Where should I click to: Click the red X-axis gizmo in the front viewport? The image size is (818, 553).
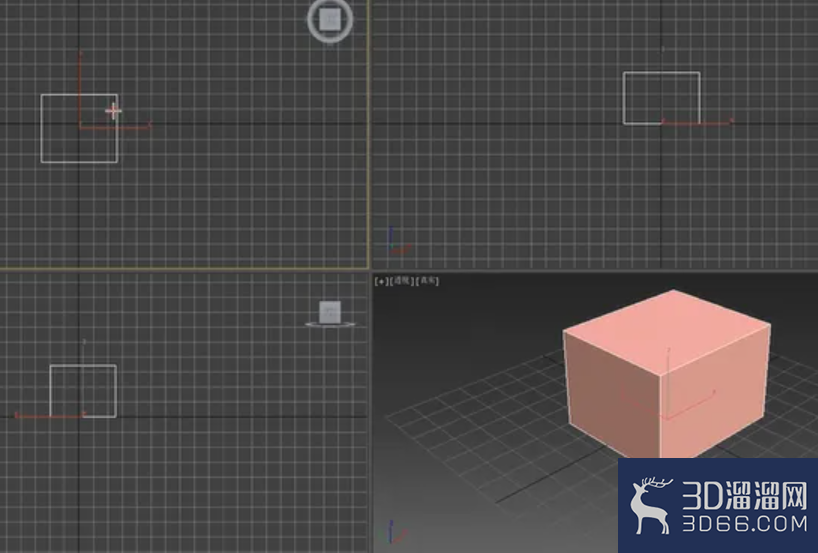pyautogui.click(x=697, y=122)
